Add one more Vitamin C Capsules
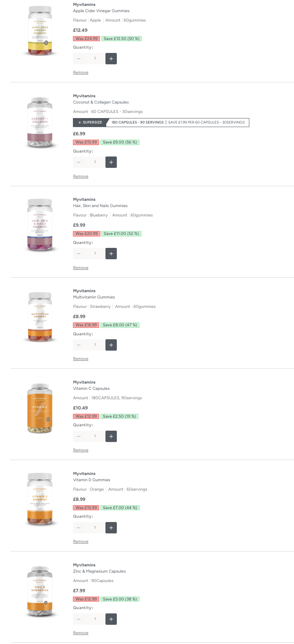 [x=111, y=437]
